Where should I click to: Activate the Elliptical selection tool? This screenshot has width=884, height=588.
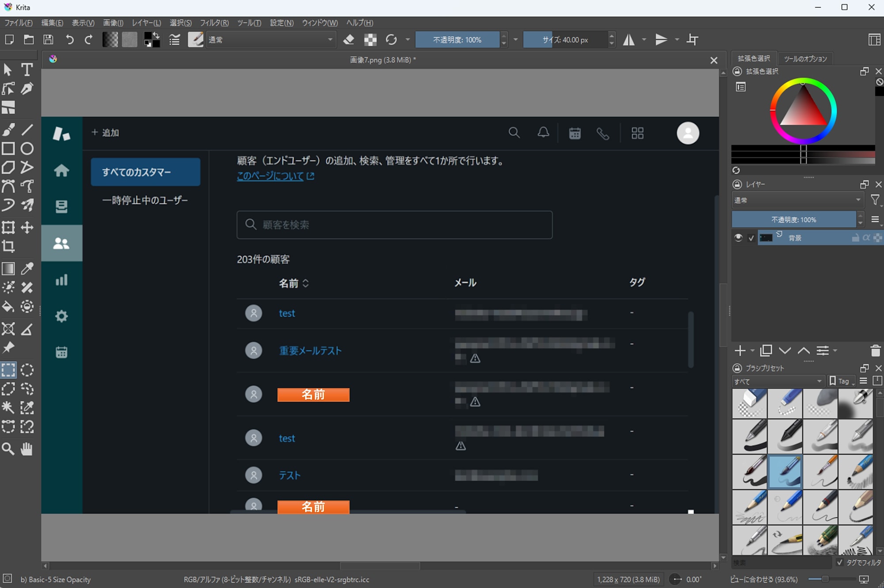click(x=27, y=370)
